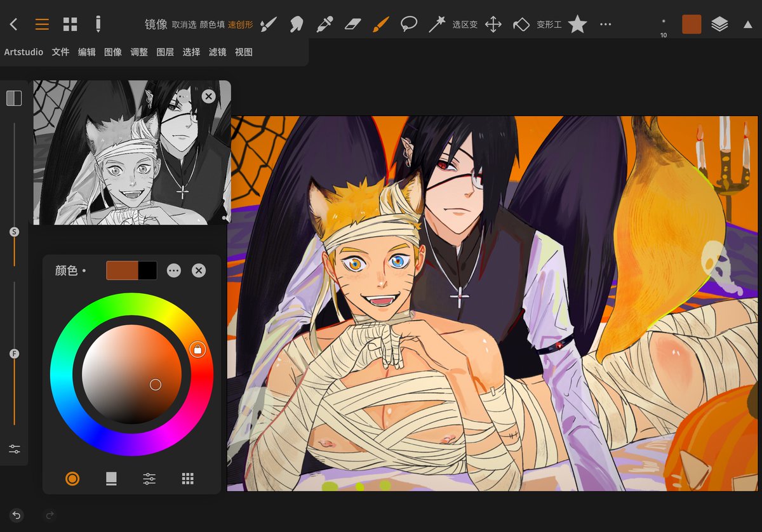Switch to color sliders tab
762x532 pixels.
click(x=149, y=479)
